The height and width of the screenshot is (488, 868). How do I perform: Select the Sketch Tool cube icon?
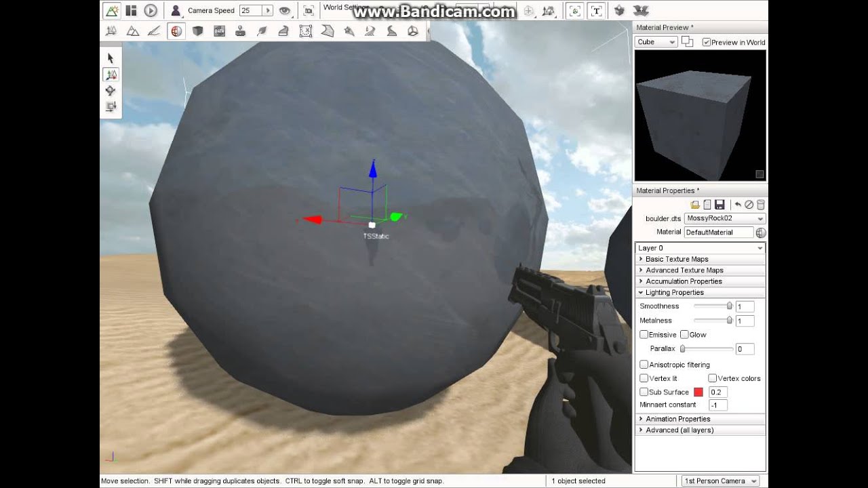pos(197,30)
